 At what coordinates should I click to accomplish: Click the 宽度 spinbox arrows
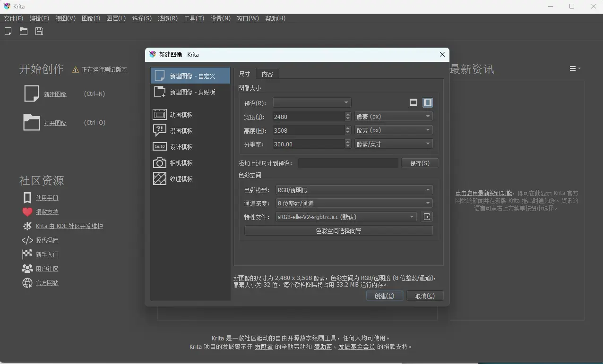[x=348, y=116]
